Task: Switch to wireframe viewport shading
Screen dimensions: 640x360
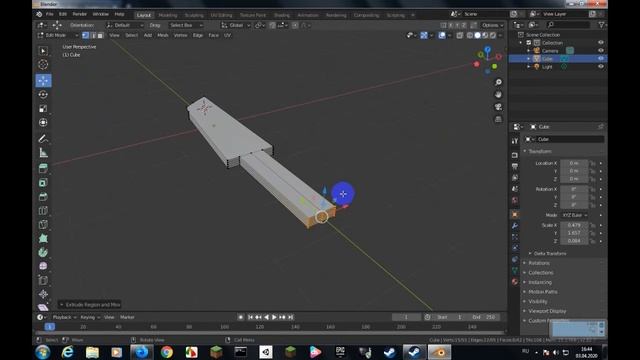Action: point(470,36)
